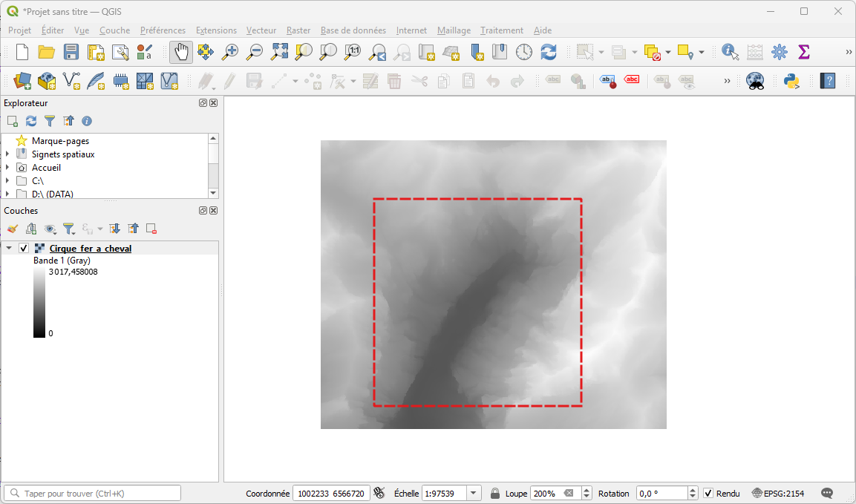The image size is (856, 504).
Task: Toggle the scale lock padlock icon
Action: click(x=495, y=494)
